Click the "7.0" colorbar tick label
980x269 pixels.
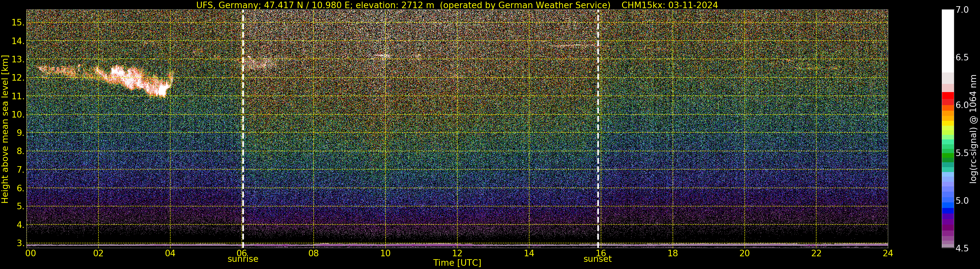click(x=962, y=10)
